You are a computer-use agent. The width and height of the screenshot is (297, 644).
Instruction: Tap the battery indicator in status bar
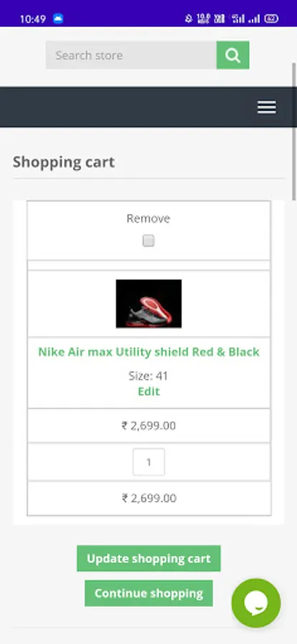[x=271, y=19]
